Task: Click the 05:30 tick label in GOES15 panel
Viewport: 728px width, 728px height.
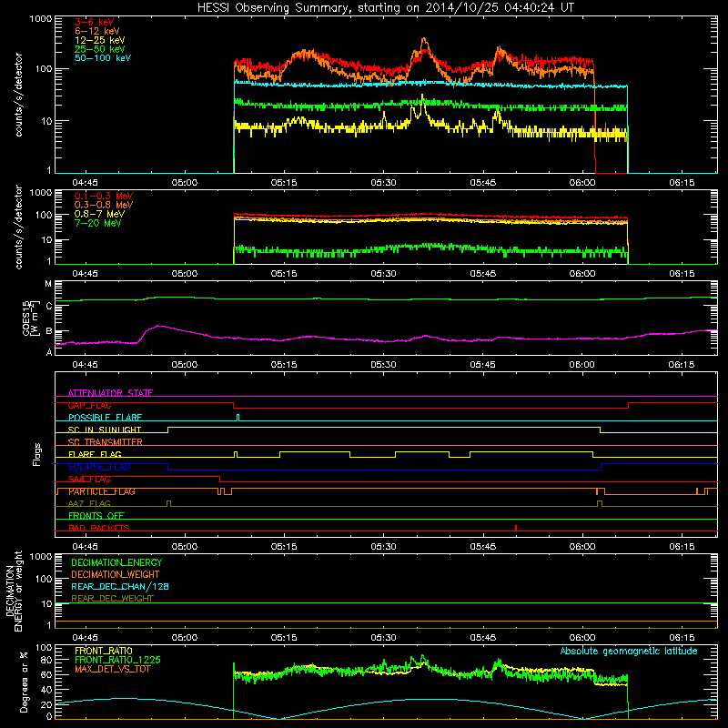Action: 383,365
